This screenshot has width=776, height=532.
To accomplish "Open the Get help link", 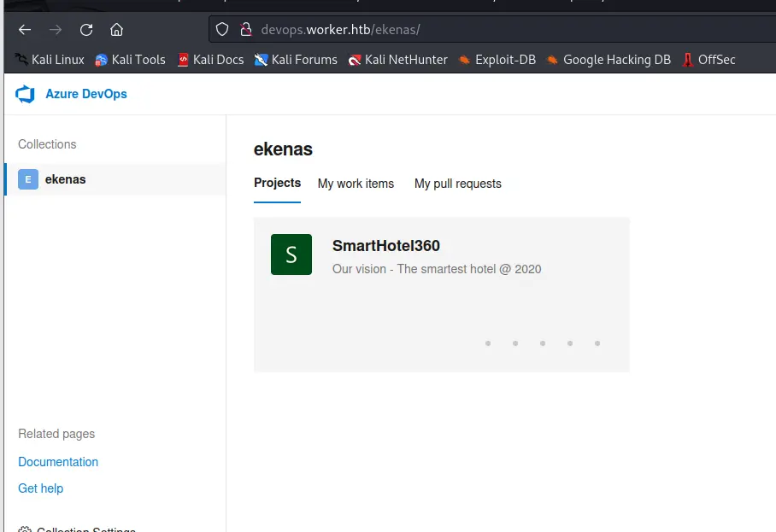I will (x=40, y=488).
